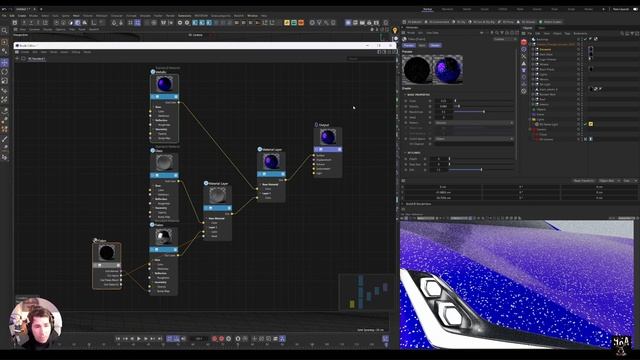
Task: Click the Reset Transform button
Action: point(584,181)
